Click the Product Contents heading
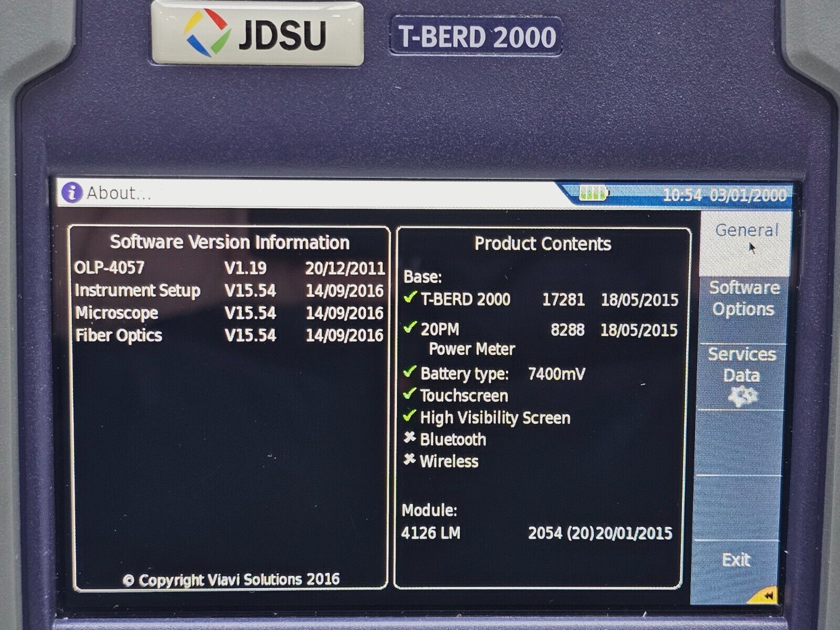The image size is (840, 630). (543, 244)
